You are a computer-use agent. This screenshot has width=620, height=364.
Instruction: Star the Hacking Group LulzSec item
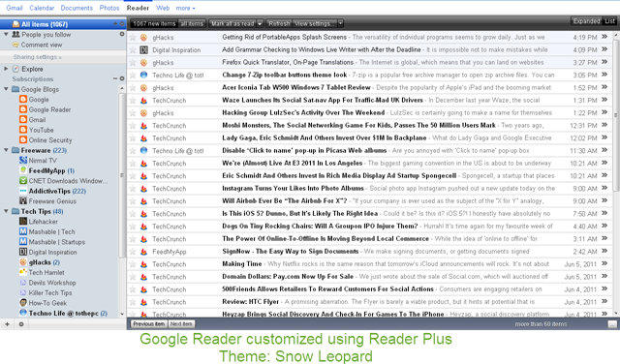point(133,113)
